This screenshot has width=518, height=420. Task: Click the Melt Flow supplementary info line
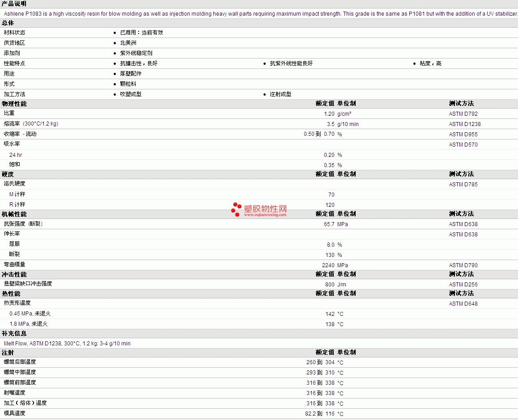coord(67,344)
